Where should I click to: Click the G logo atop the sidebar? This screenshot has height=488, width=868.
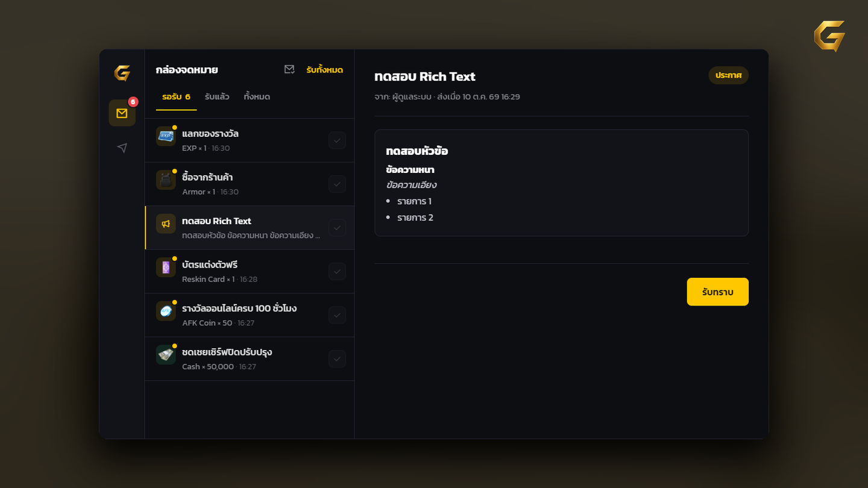coord(122,74)
